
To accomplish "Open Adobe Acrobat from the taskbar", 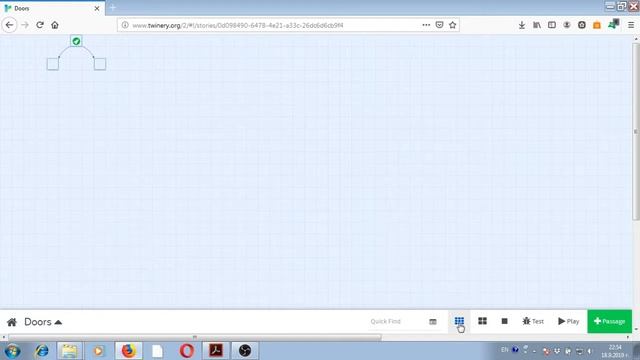I will [x=216, y=351].
